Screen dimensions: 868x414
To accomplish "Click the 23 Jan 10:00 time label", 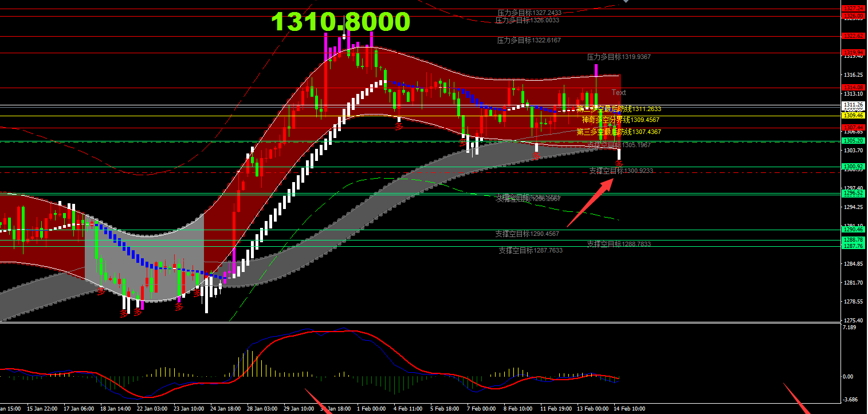I will tap(189, 409).
